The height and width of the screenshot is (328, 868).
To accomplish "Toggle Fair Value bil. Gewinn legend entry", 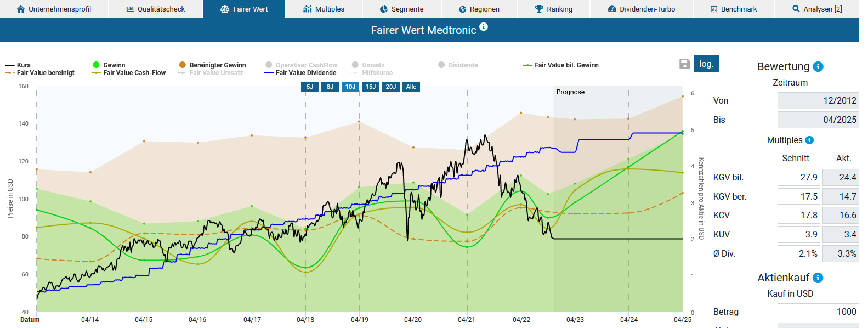I will click(560, 65).
